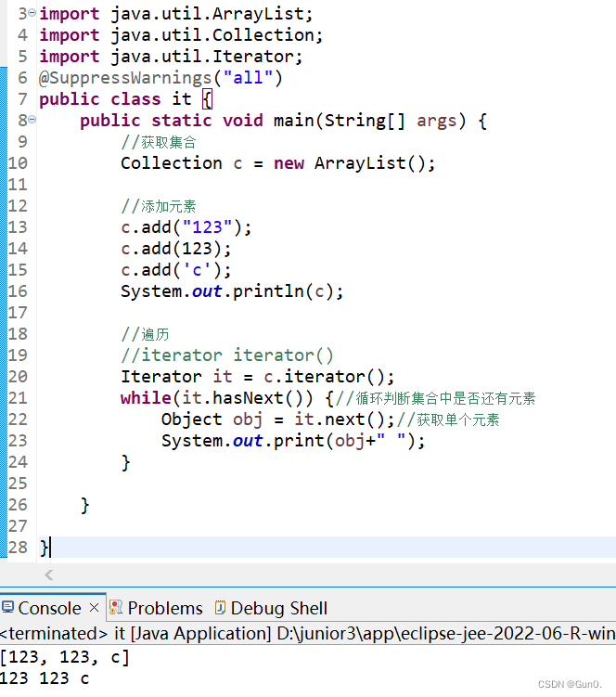
Task: Click the Debug Shell tab icon
Action: pos(221,607)
